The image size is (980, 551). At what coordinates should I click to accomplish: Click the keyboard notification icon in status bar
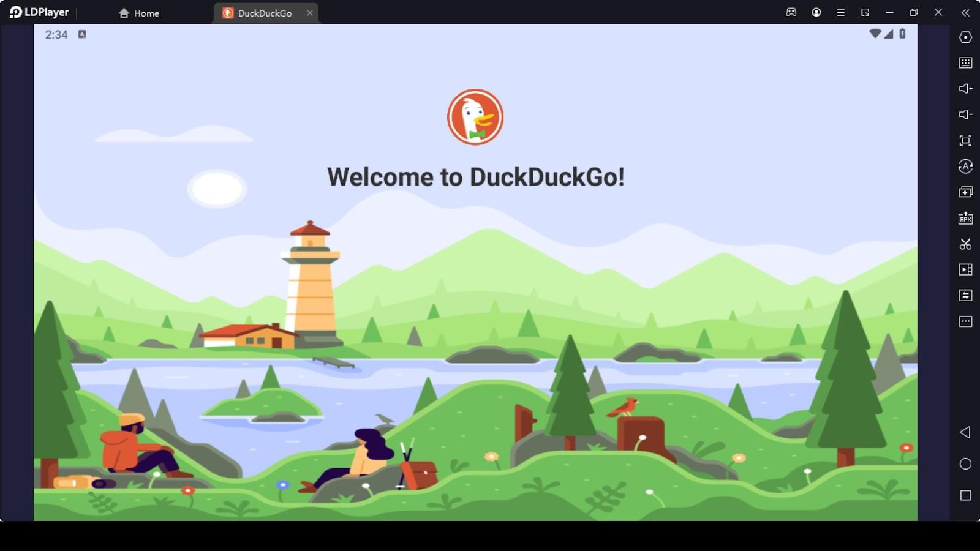[82, 34]
